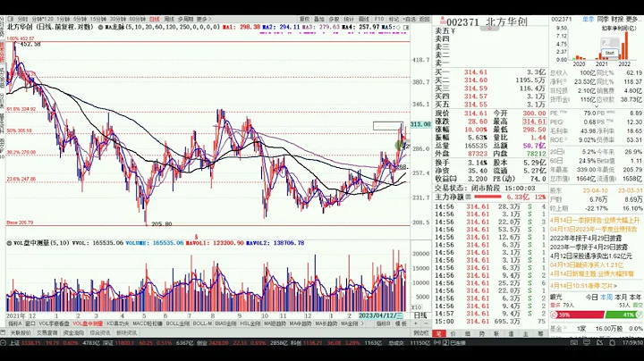The width and height of the screenshot is (644, 361).
Task: Click the window icon left of 分时
Action: click(x=11, y=19)
